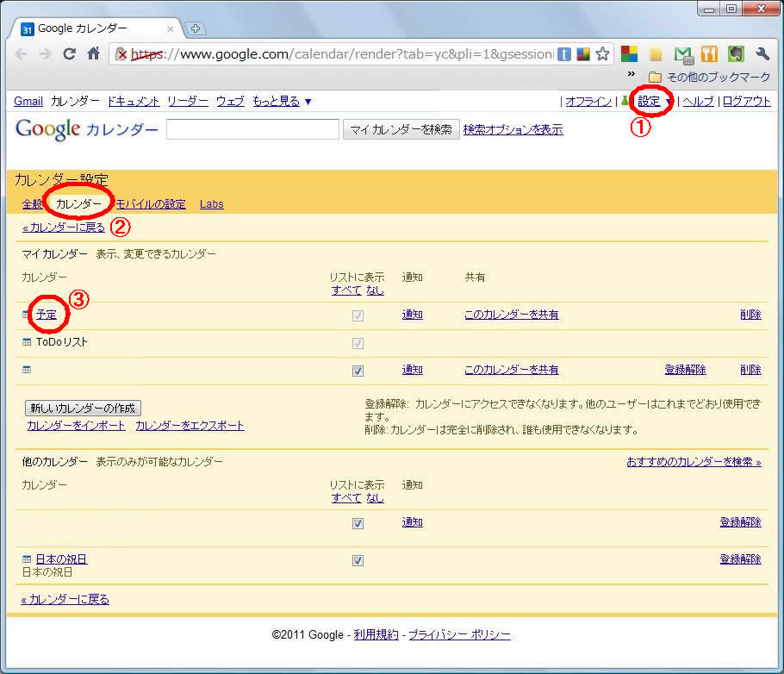Open the 予定 calendar settings
This screenshot has height=674, width=784.
pyautogui.click(x=47, y=315)
